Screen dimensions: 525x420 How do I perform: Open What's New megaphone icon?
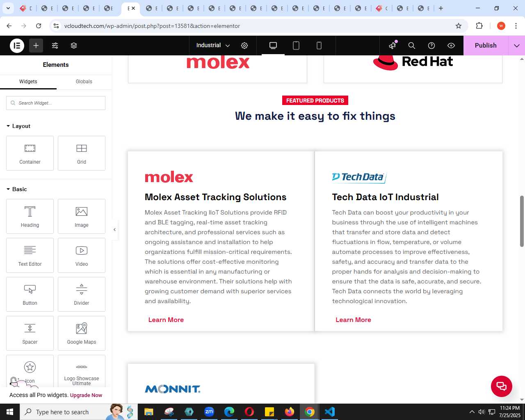pyautogui.click(x=393, y=46)
